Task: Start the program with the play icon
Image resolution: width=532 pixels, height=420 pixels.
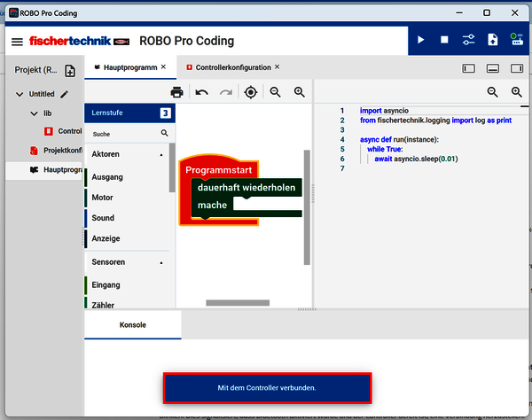Action: pyautogui.click(x=420, y=40)
